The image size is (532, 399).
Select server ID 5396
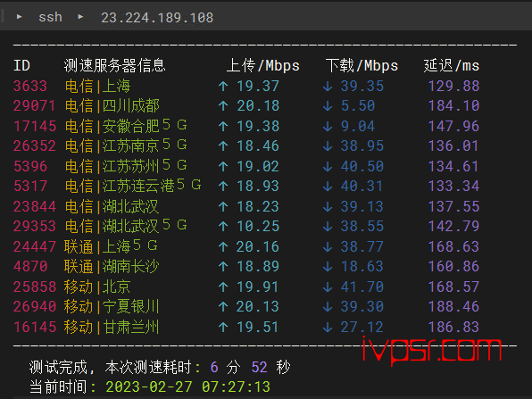30,166
